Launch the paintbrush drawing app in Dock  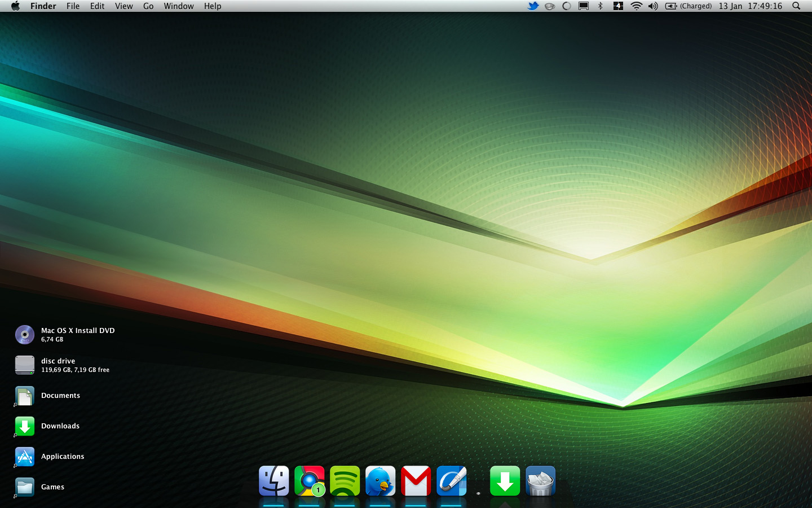(x=451, y=481)
